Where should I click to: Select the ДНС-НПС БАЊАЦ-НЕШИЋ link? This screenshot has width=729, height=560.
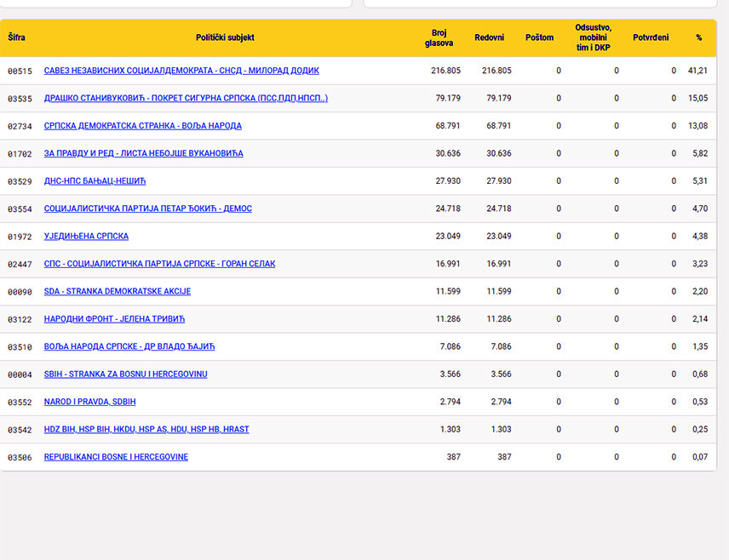click(x=95, y=180)
